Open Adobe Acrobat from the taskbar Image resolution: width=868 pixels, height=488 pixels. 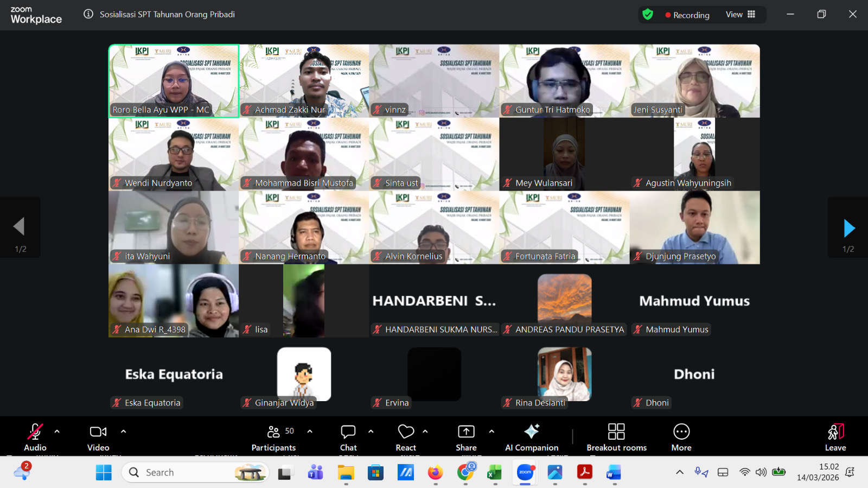coord(584,473)
